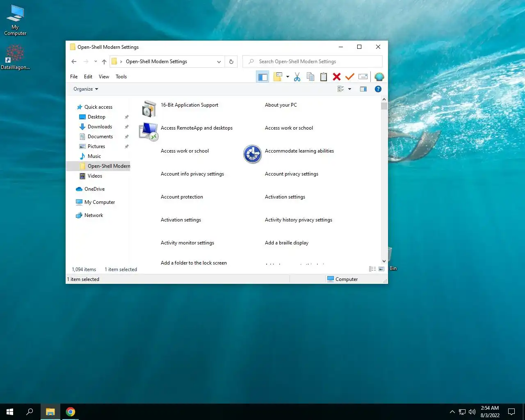Screen dimensions: 525x420
Task: Click scrollbar down arrow in file list
Action: (x=384, y=261)
